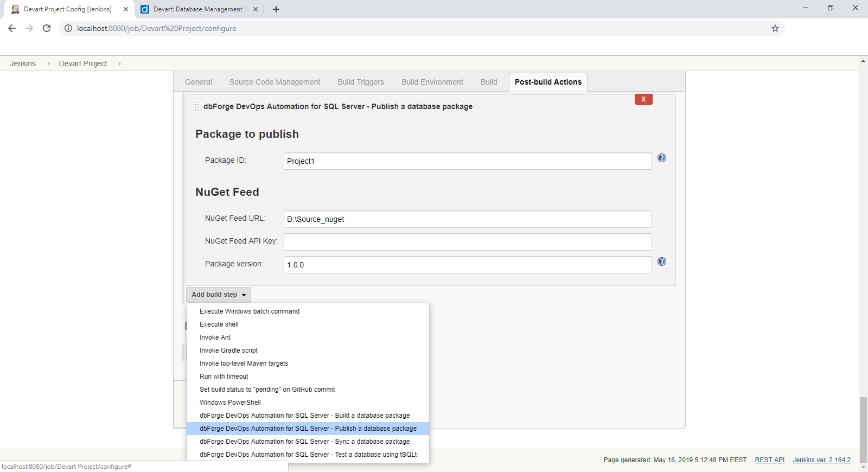Grab the drag handle of the Publish step
Screen dimensions: 868x472
click(196, 106)
